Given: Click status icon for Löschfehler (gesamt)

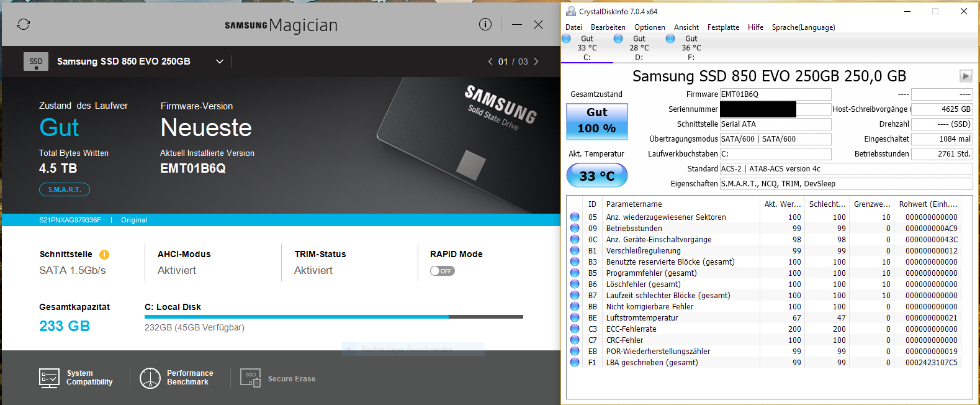Looking at the screenshot, I should click(x=575, y=284).
